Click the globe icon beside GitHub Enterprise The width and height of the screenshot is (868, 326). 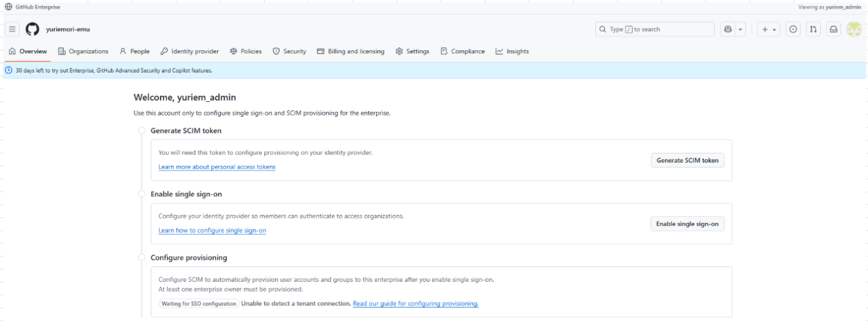[x=8, y=7]
